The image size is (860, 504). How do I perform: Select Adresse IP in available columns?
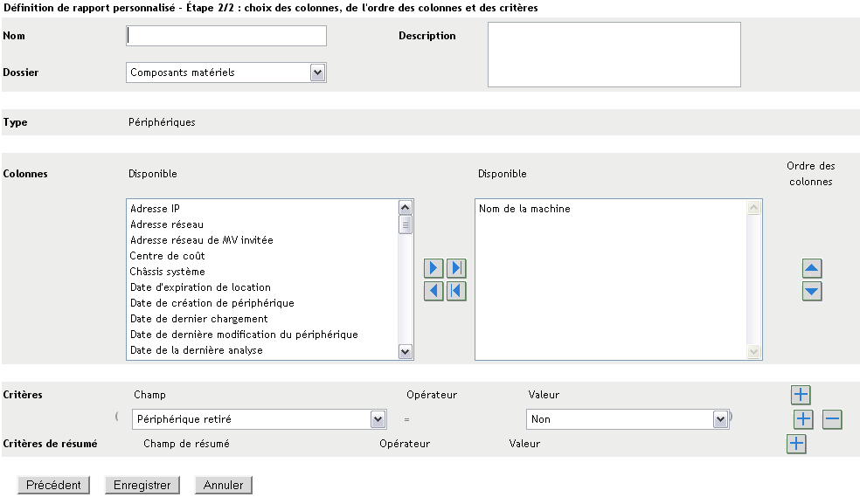click(x=156, y=209)
